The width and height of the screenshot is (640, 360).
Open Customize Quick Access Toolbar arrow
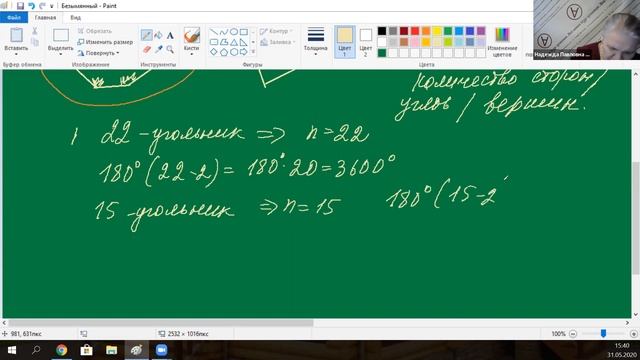click(51, 6)
